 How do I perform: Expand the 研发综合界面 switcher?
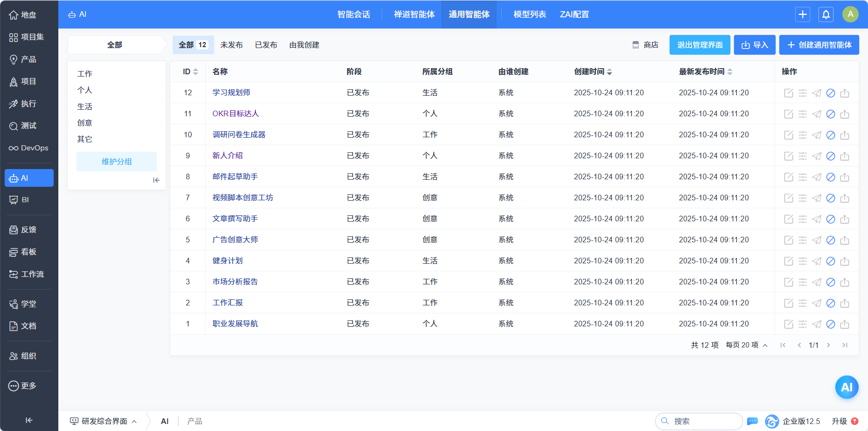pyautogui.click(x=104, y=421)
